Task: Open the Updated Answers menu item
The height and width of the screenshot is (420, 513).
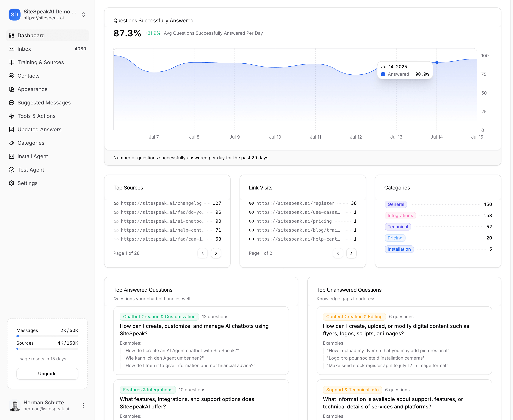Action: pos(39,129)
